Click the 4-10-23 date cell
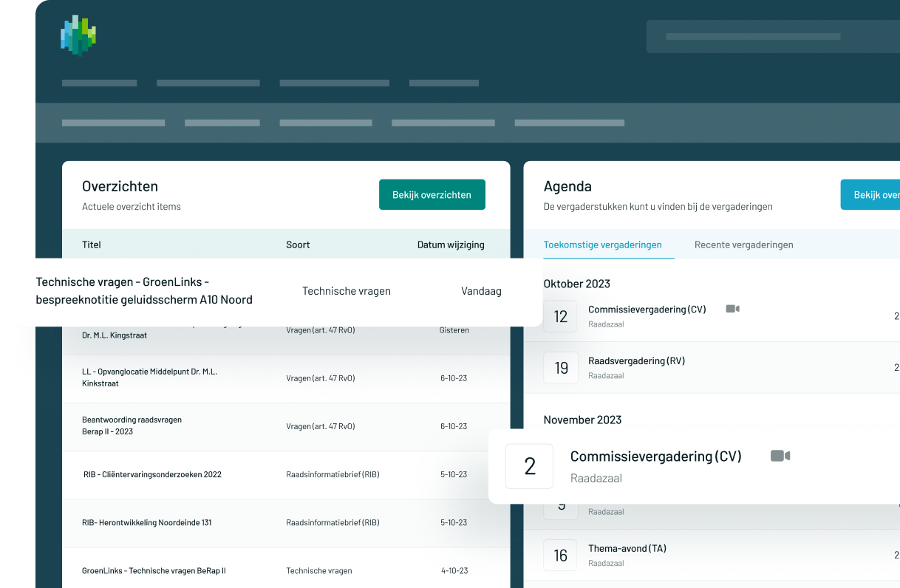 point(454,570)
